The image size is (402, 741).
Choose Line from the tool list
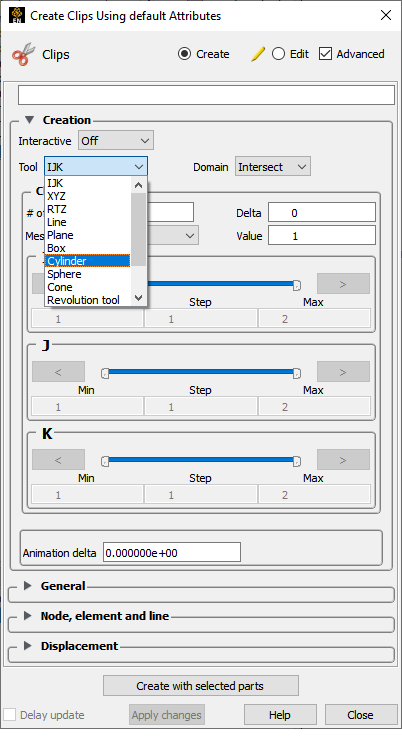coord(87,222)
